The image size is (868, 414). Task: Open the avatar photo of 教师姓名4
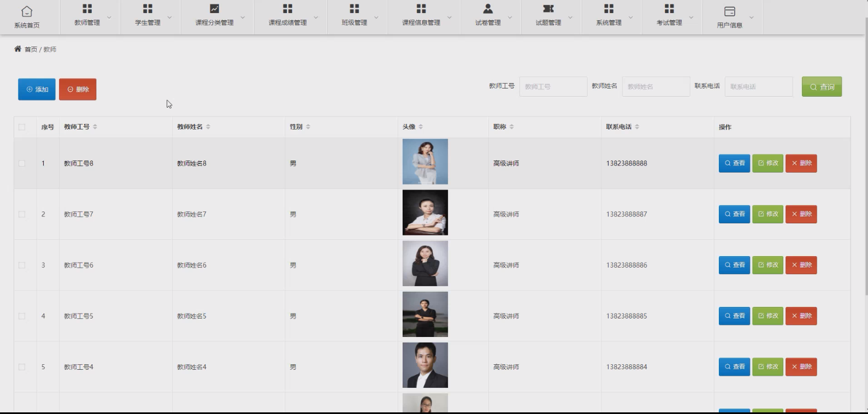425,365
